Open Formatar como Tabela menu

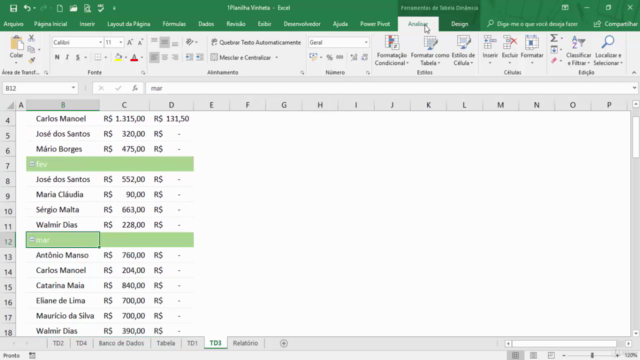pos(430,51)
